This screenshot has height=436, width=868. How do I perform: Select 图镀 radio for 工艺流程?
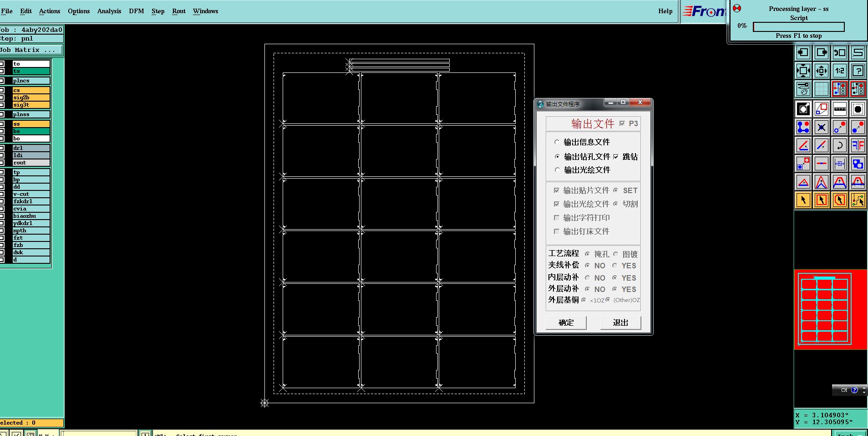pyautogui.click(x=615, y=254)
